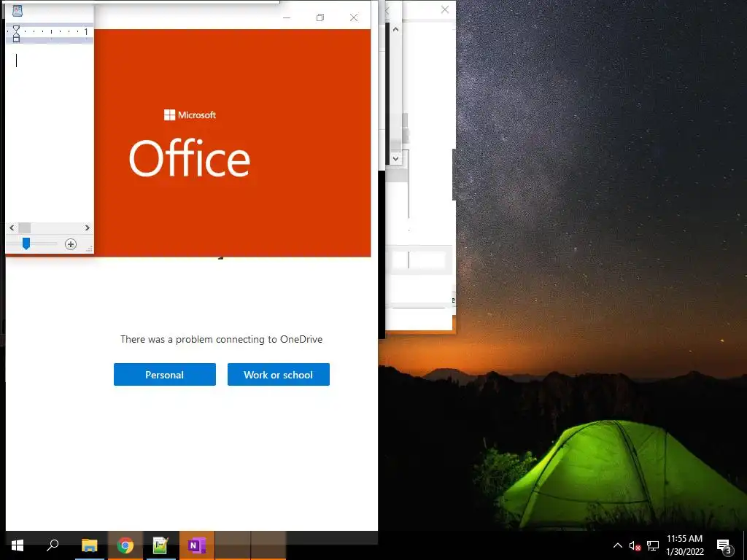Click the resize grip in the small document window
This screenshot has width=747, height=560.
click(89, 249)
